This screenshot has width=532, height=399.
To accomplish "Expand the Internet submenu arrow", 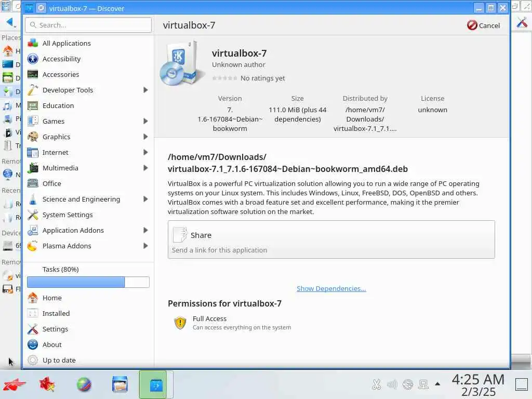I will click(145, 152).
